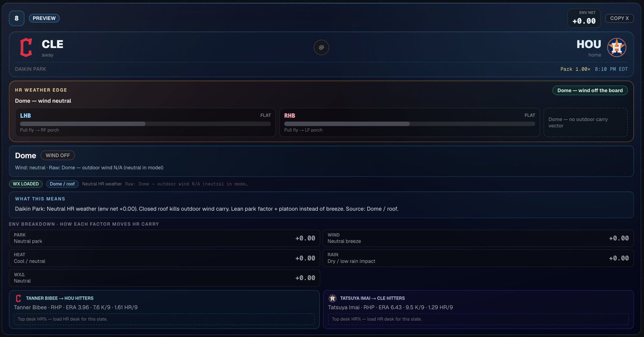Select the HEAT Cool / neutral row
This screenshot has height=337, width=644.
coord(165,258)
